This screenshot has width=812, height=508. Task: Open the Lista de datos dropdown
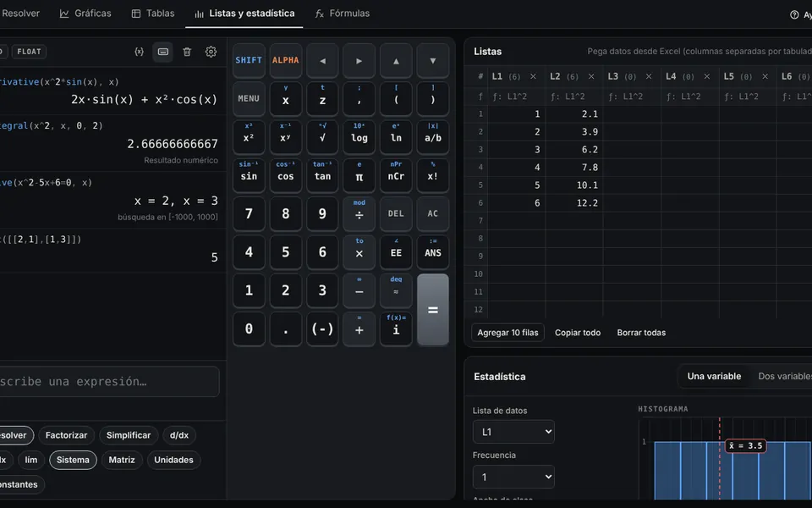point(513,432)
